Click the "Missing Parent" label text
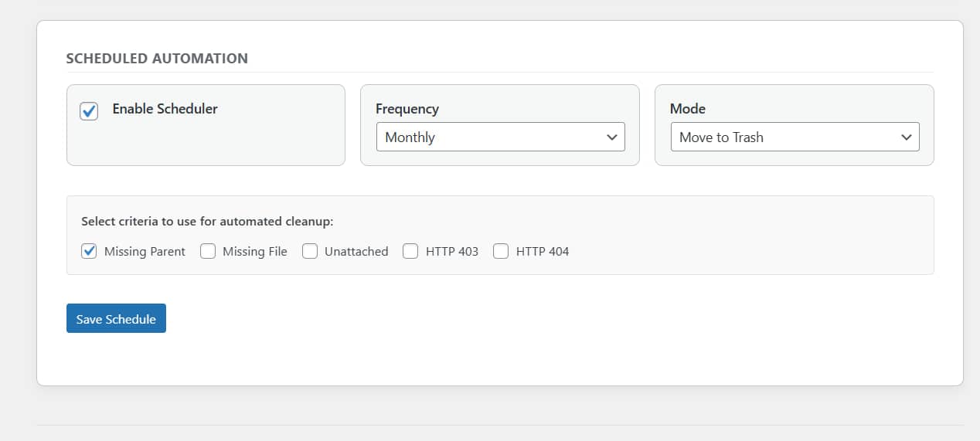This screenshot has height=441, width=980. click(x=145, y=252)
